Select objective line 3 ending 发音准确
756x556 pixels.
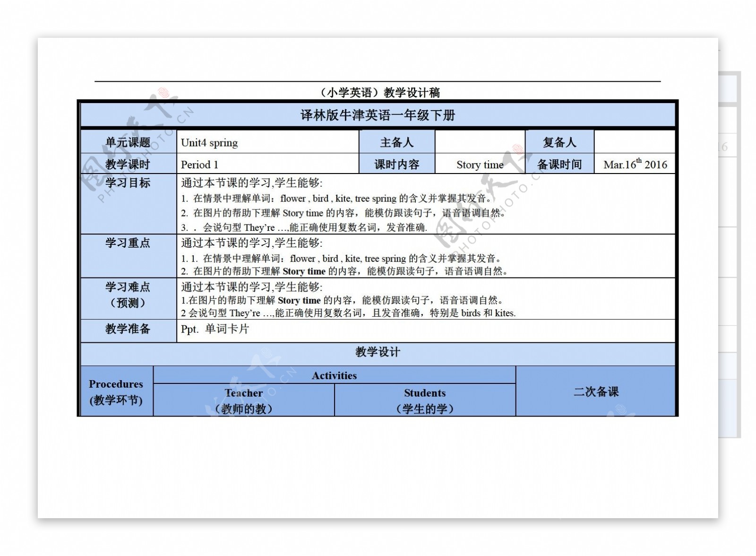304,227
